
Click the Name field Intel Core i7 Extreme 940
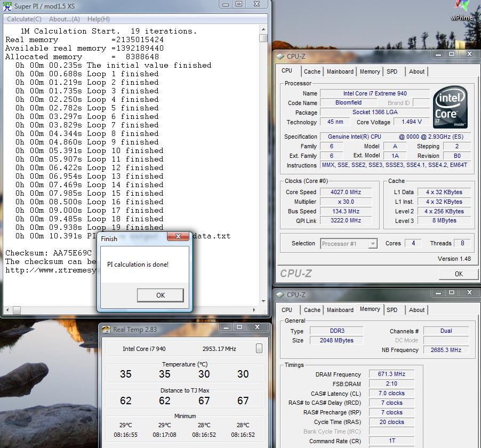coord(375,93)
